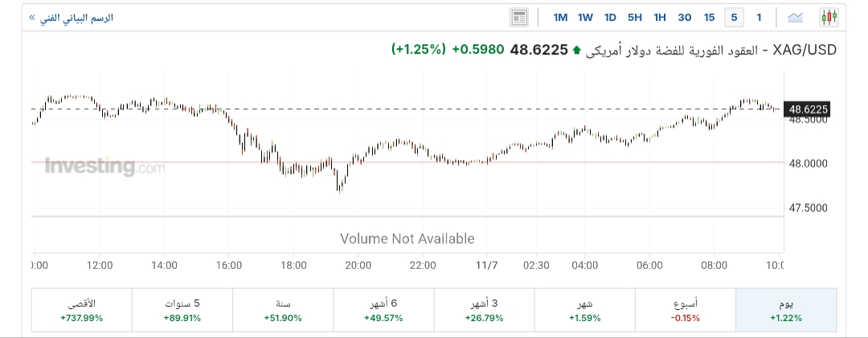Select the 1W timeframe
Screen dimensions: 868x338
(585, 17)
